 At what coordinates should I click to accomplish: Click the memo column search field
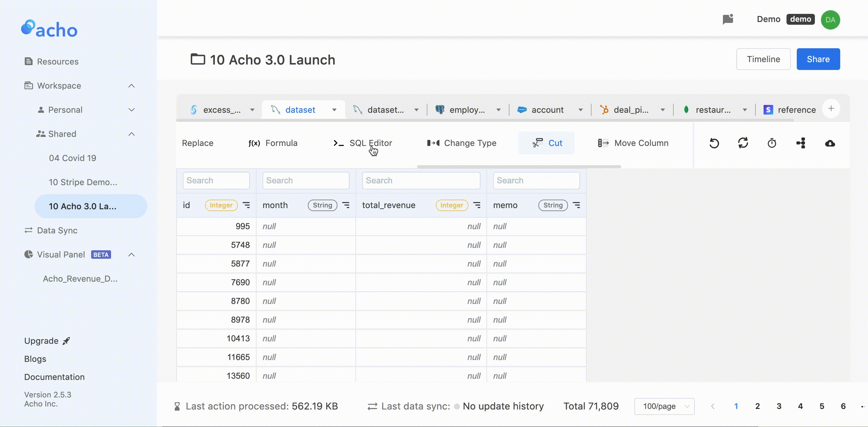coord(536,181)
